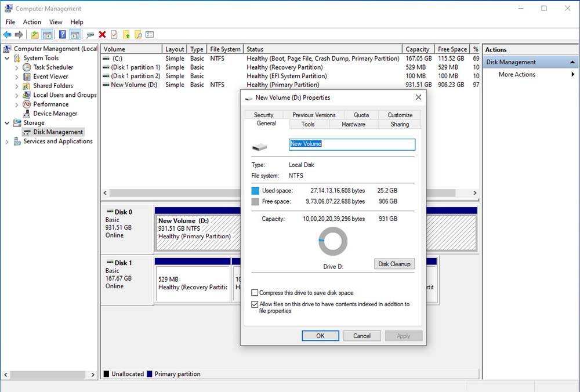Click the red X delete toolbar icon

[x=102, y=35]
